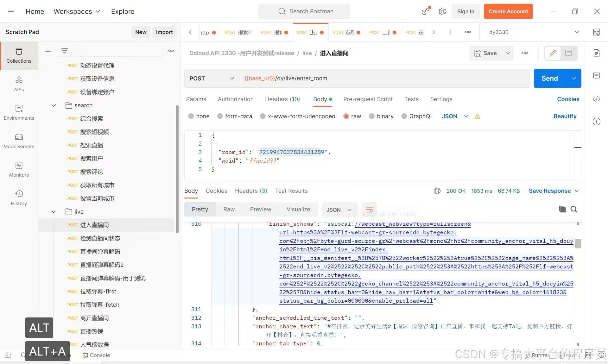Open the hamburger menu icon
The image size is (608, 364).
[x=11, y=11]
